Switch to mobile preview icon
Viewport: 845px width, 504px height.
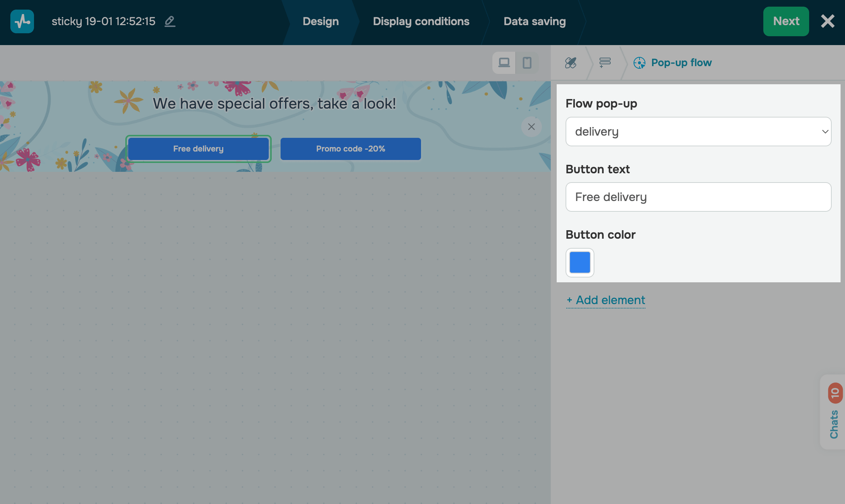527,63
